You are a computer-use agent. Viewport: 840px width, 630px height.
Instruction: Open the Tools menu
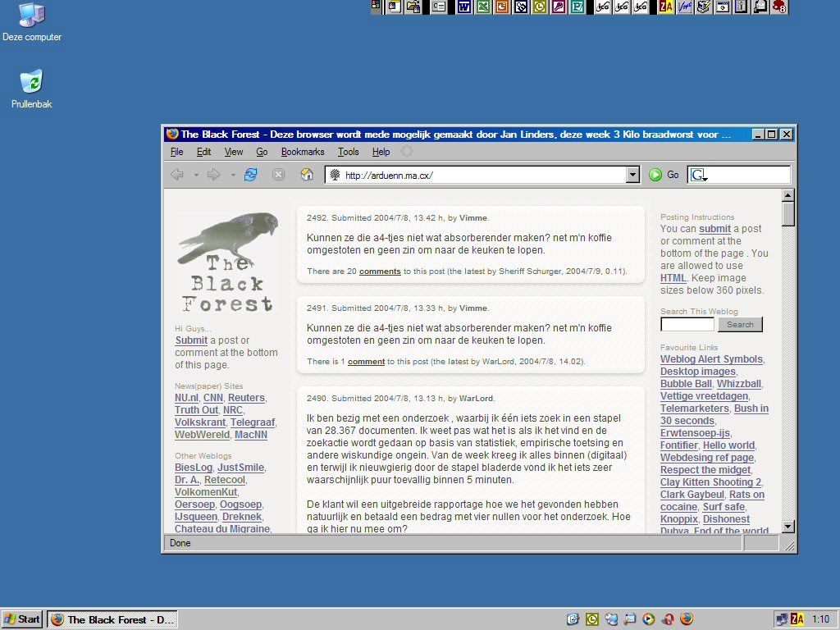(x=348, y=152)
